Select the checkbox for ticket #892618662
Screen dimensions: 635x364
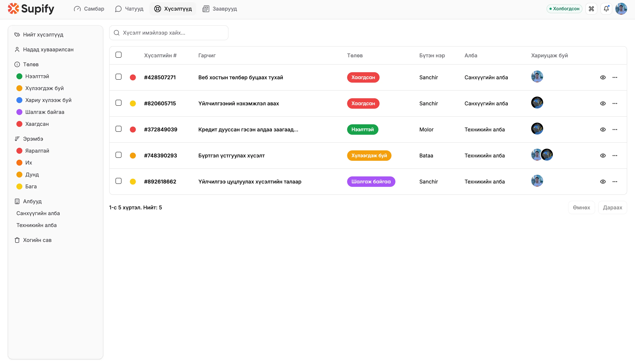(x=118, y=181)
